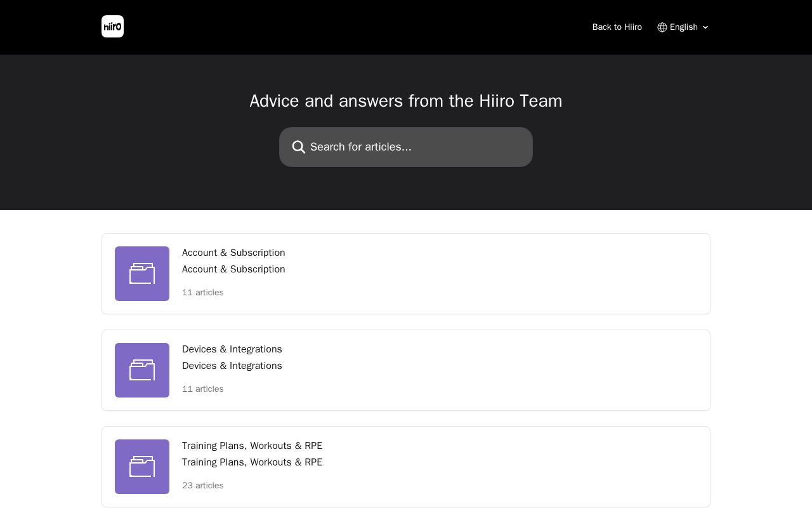Click the Advice and answers heading

[406, 101]
